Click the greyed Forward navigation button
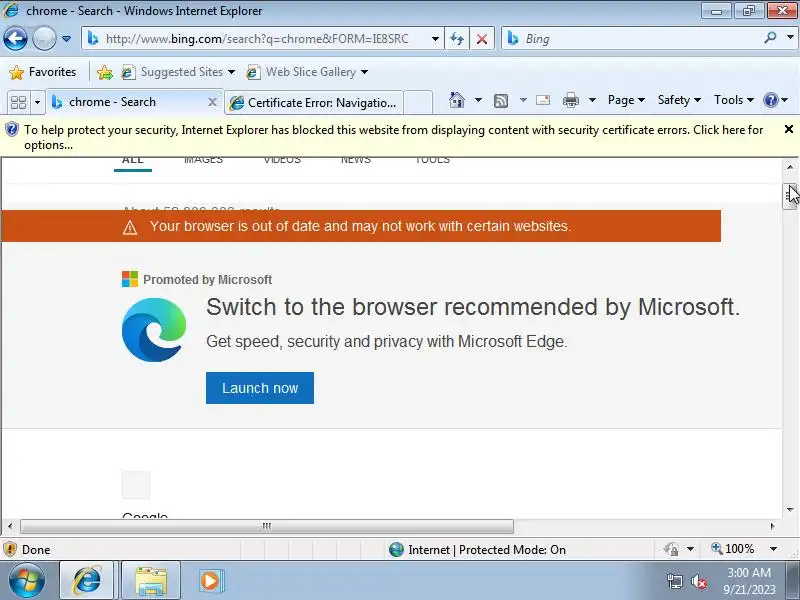Viewport: 800px width, 600px height. (44, 38)
